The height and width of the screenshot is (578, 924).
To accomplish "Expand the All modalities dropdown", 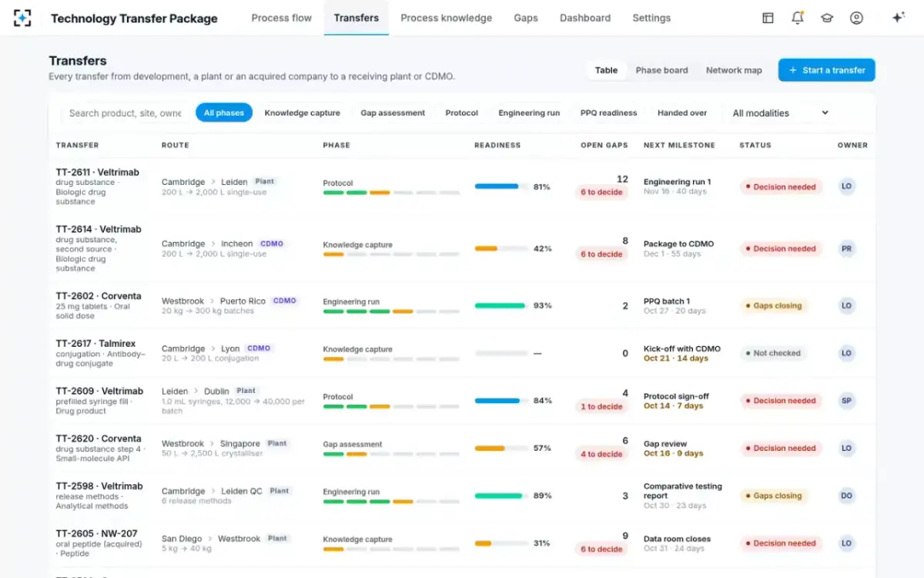I will click(x=780, y=113).
